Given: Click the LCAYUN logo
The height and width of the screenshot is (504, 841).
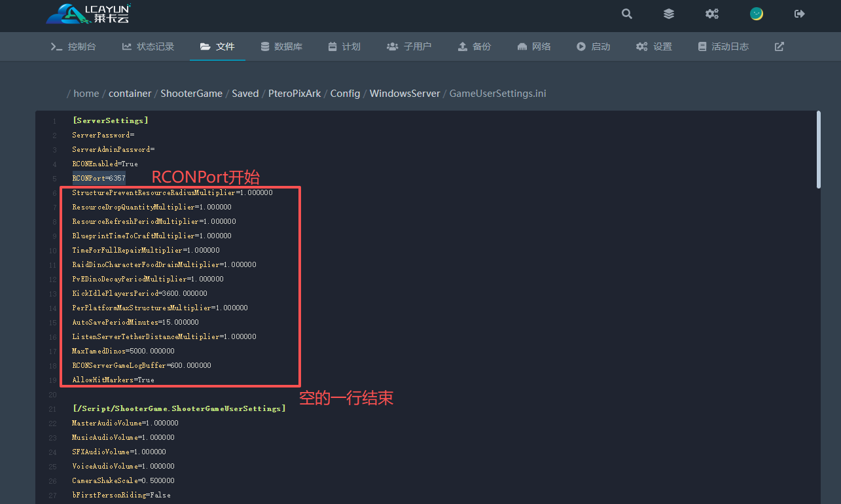Looking at the screenshot, I should (x=89, y=14).
